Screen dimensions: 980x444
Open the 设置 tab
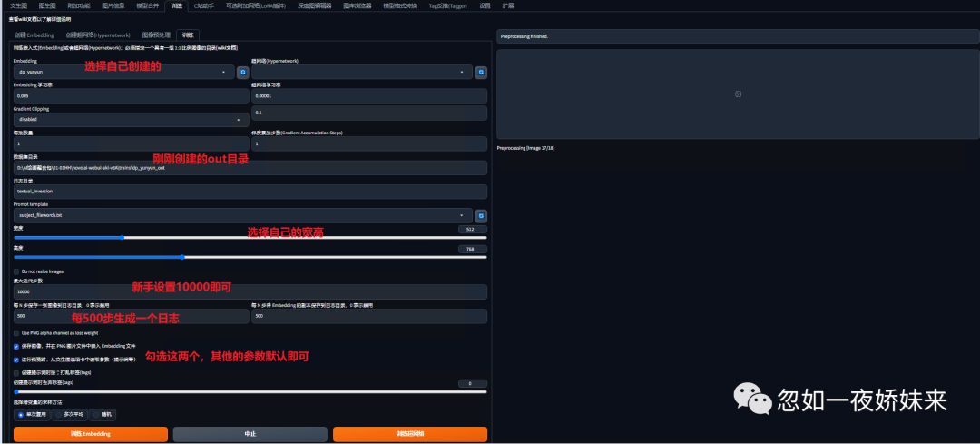coord(485,5)
